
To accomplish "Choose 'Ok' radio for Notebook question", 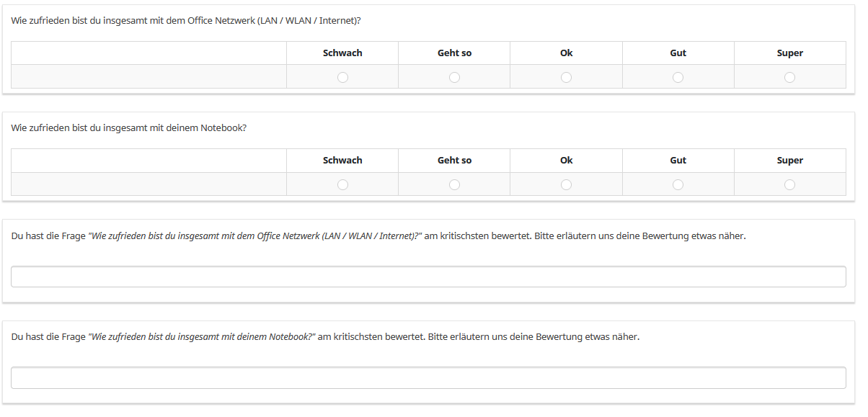I will click(x=566, y=184).
